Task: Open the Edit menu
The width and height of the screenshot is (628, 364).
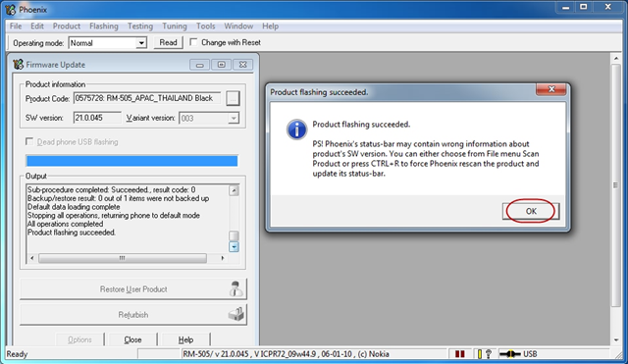Action: coord(37,26)
